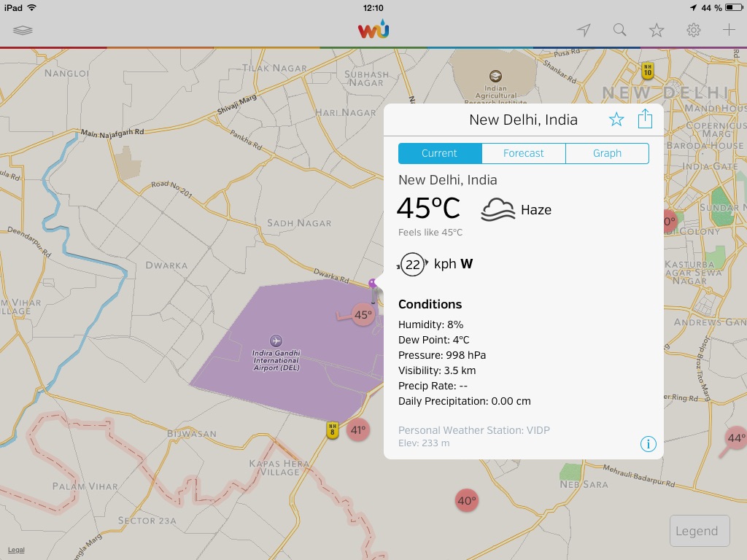Share New Delhi weather via share icon
Screen dimensions: 747x560
645,119
